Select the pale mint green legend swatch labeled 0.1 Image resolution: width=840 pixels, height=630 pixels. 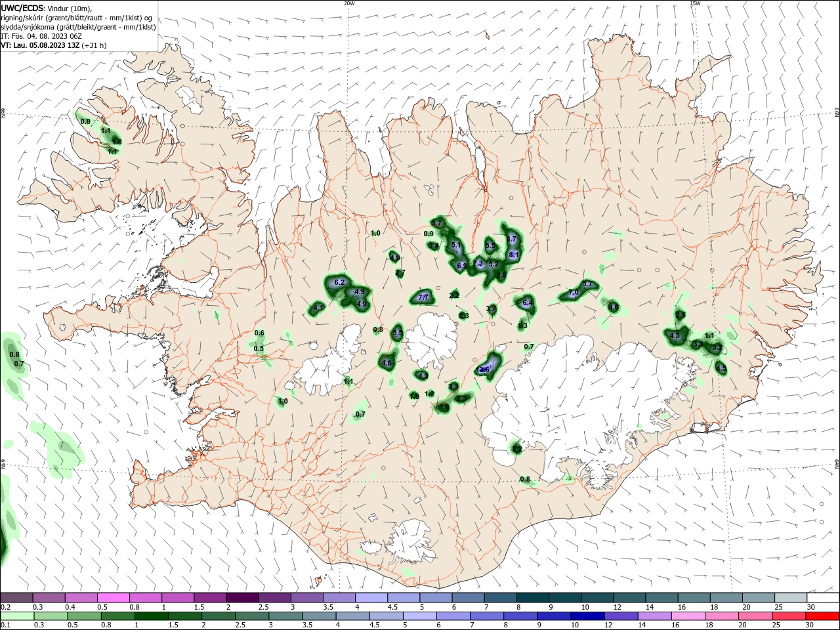point(16,616)
